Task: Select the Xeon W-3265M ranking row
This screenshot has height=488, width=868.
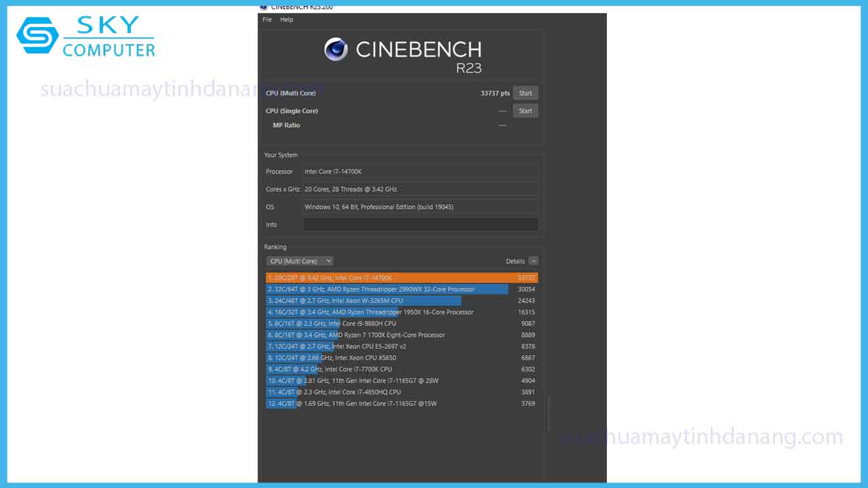Action: coord(402,301)
